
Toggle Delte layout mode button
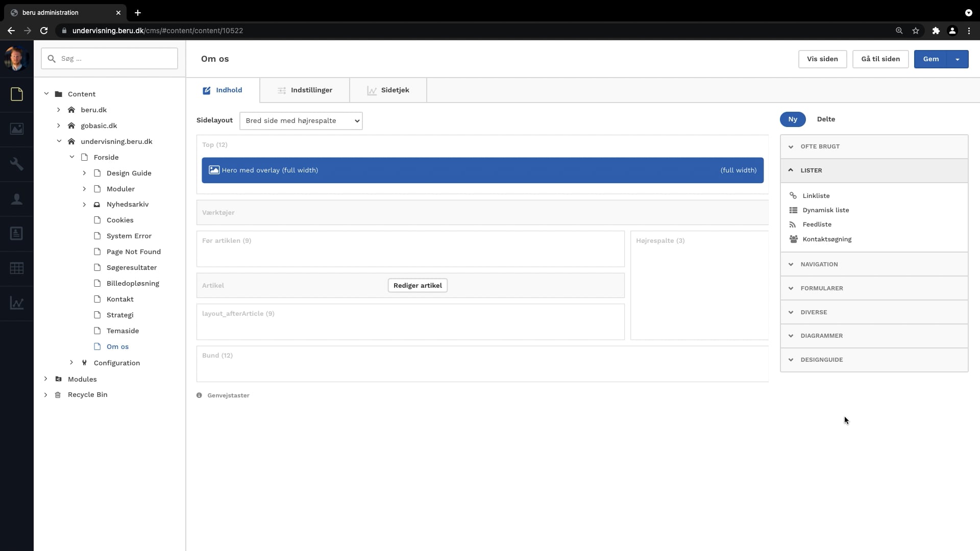click(x=827, y=119)
